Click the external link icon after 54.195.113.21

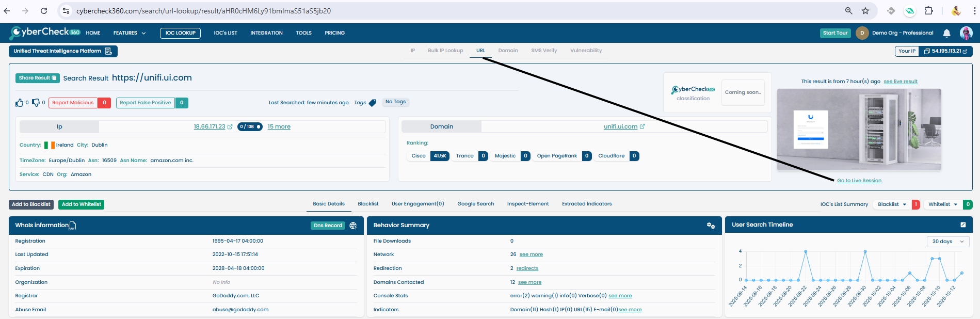[x=965, y=51]
